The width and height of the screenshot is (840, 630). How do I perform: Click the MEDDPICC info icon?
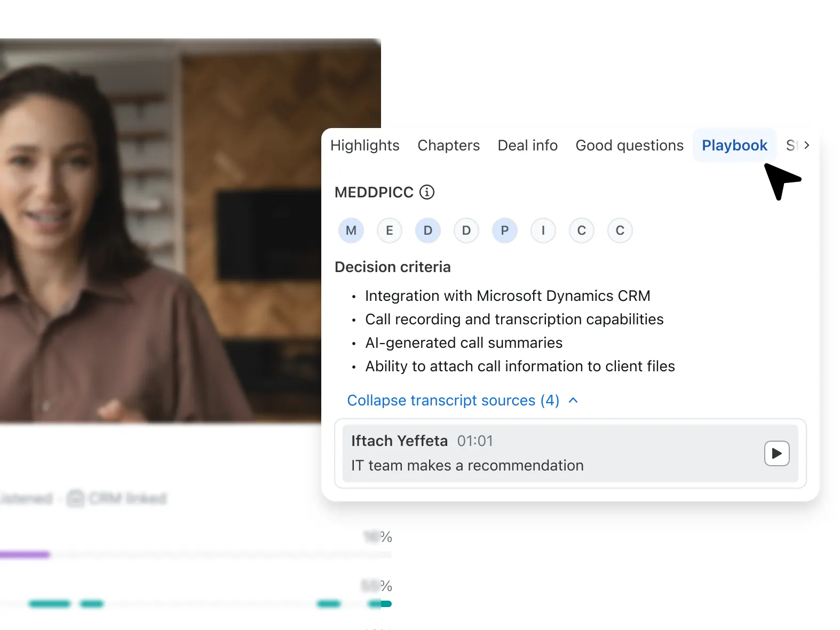[x=427, y=192]
